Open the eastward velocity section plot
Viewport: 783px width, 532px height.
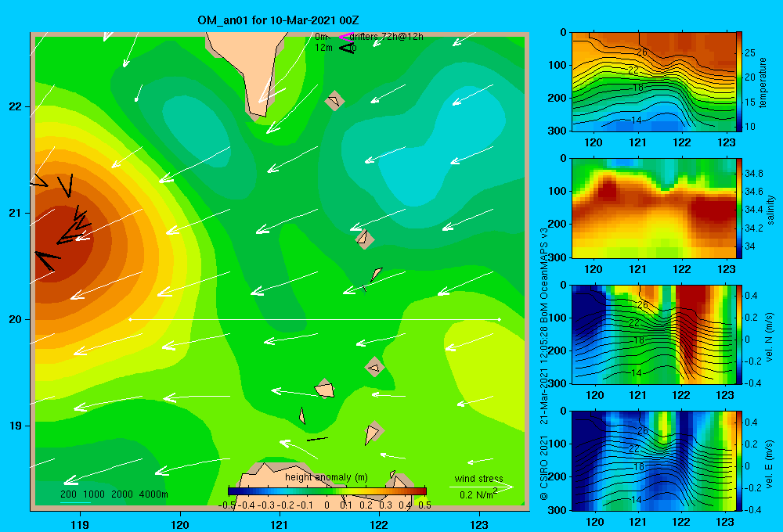[x=653, y=461]
